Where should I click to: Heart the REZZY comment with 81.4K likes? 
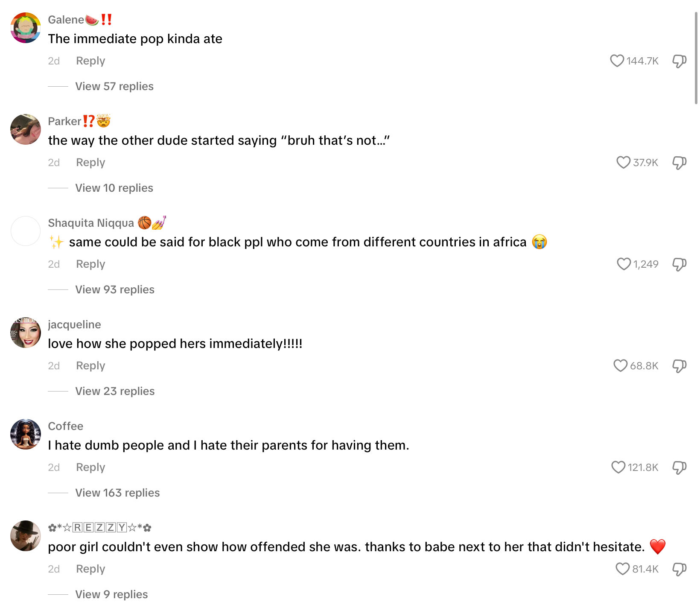point(622,569)
